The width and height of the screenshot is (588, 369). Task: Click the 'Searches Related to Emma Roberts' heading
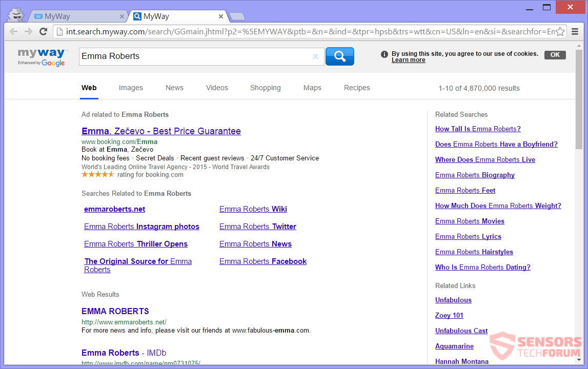pos(136,194)
